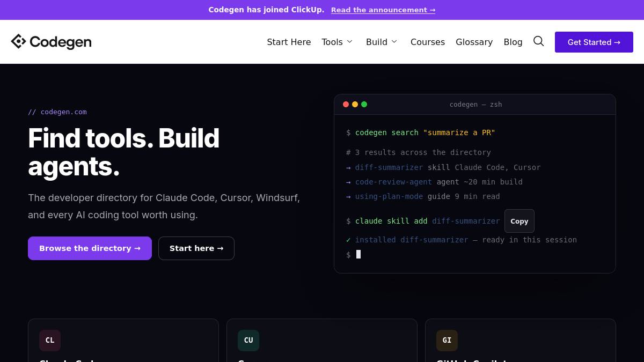Click 'codegen — zsh' terminal title

(475, 104)
